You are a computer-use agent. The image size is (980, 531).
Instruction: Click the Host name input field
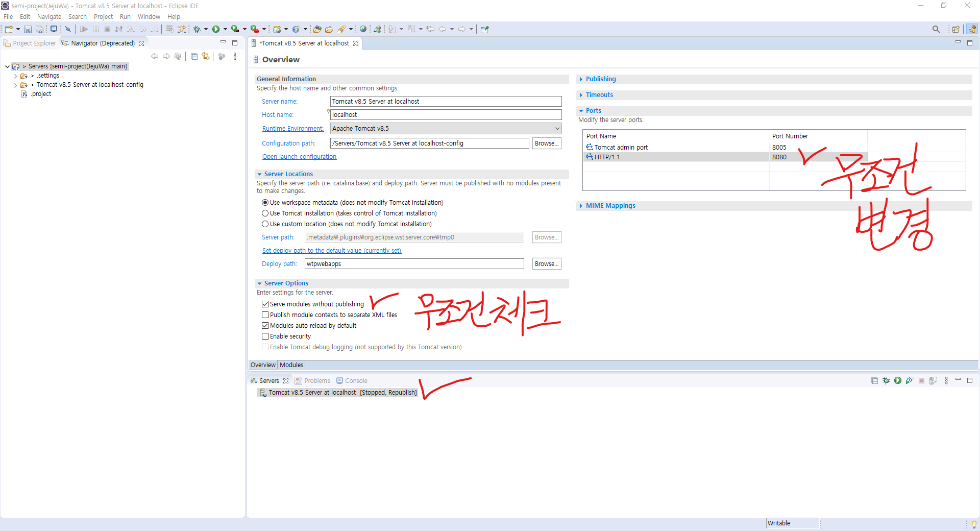[x=446, y=115]
